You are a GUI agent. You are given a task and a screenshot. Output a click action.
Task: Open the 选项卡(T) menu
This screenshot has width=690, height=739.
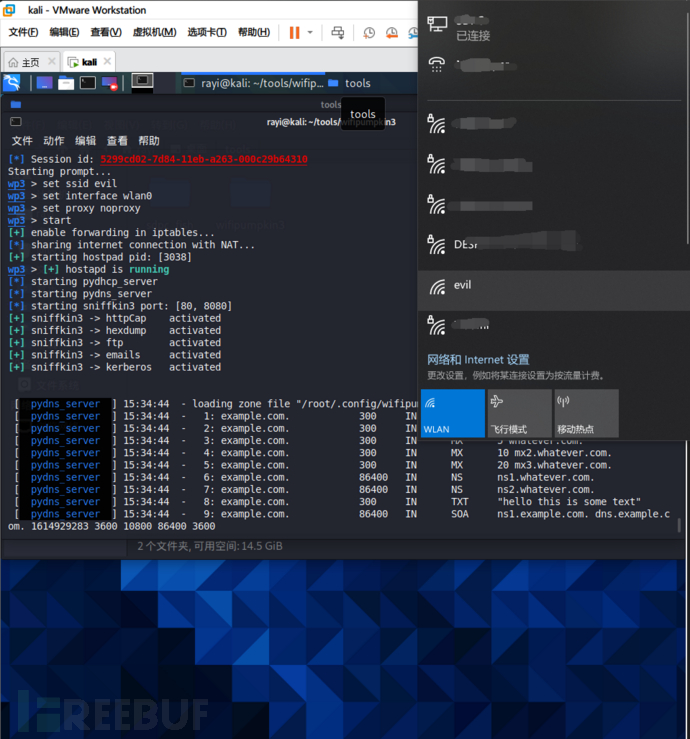pos(207,32)
